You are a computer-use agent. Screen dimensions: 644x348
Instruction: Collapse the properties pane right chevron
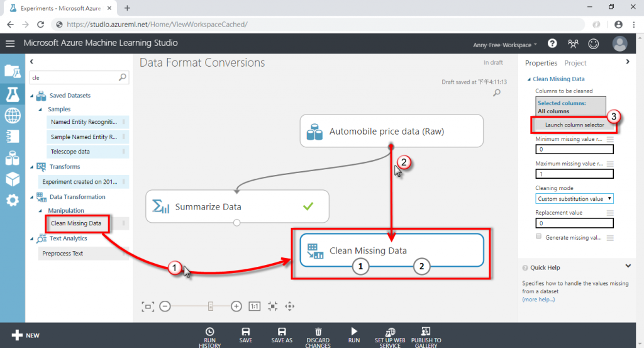click(628, 62)
